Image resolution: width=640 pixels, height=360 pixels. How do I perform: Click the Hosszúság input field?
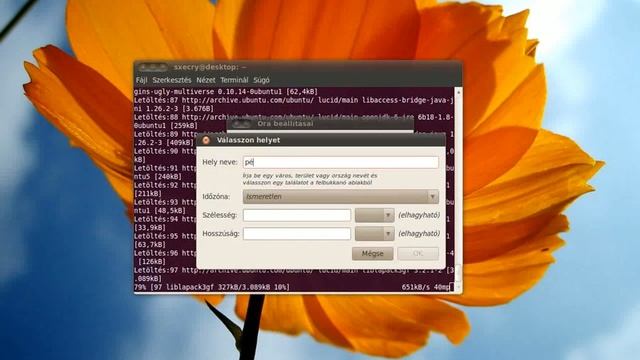coord(297,234)
